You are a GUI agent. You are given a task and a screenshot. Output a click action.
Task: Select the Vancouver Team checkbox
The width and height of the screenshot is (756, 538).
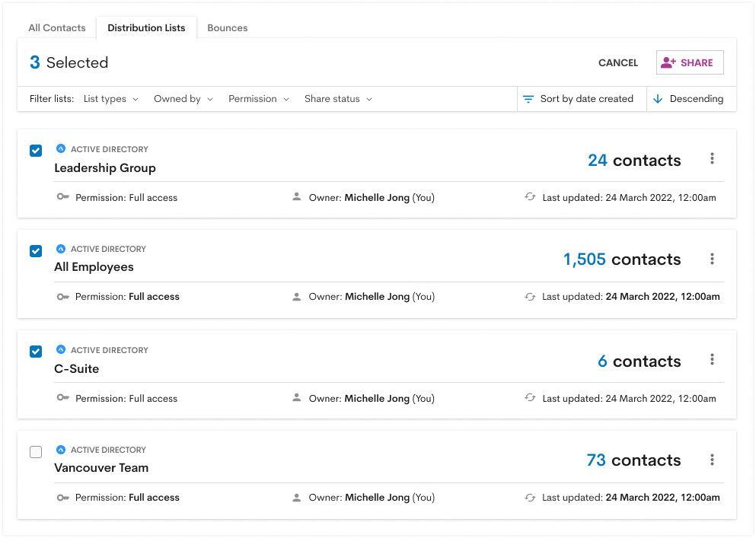[36, 452]
